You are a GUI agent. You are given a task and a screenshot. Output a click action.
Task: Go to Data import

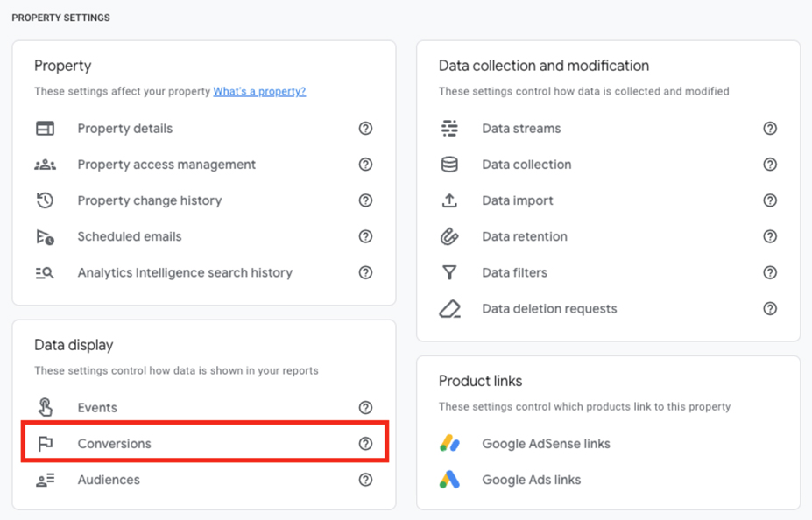pyautogui.click(x=518, y=200)
